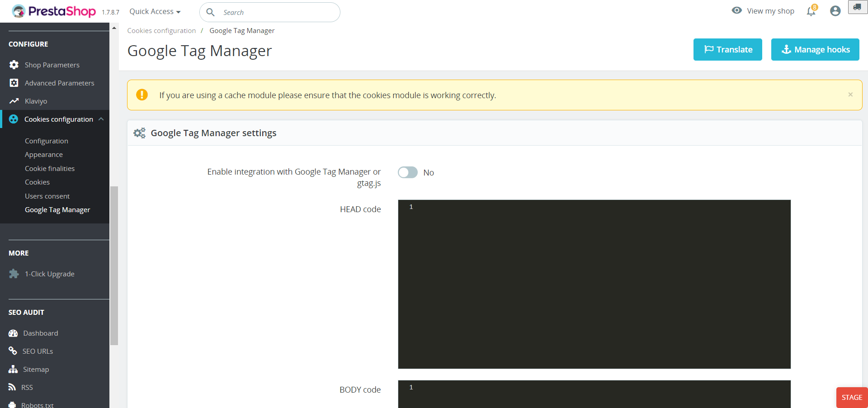Click the Klaviyo trend icon

(14, 101)
